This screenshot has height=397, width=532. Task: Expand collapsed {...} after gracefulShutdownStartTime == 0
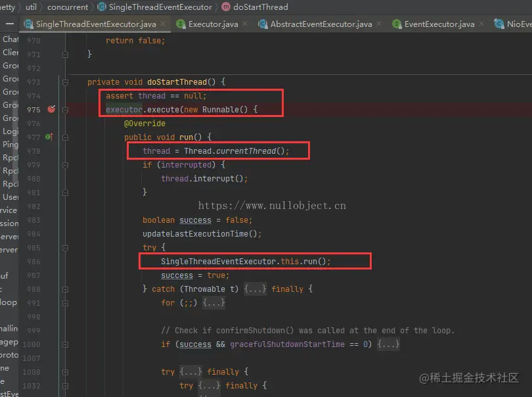(x=388, y=344)
